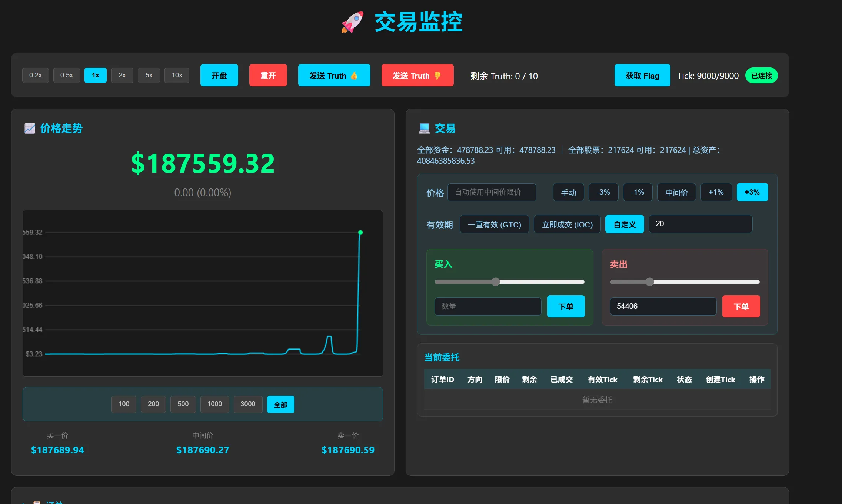Select 一直有效 (GTC) validity option

tap(494, 224)
